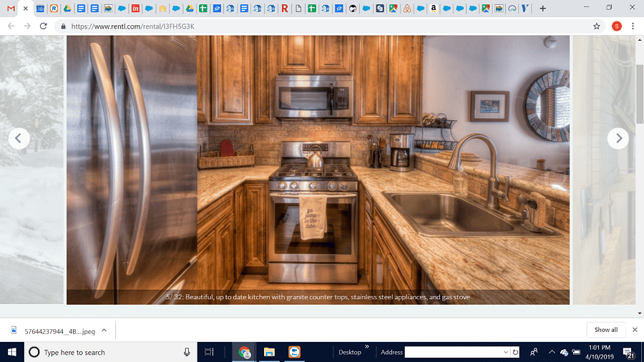The image size is (644, 362).
Task: Close the current rentl.com tab
Action: [x=26, y=8]
